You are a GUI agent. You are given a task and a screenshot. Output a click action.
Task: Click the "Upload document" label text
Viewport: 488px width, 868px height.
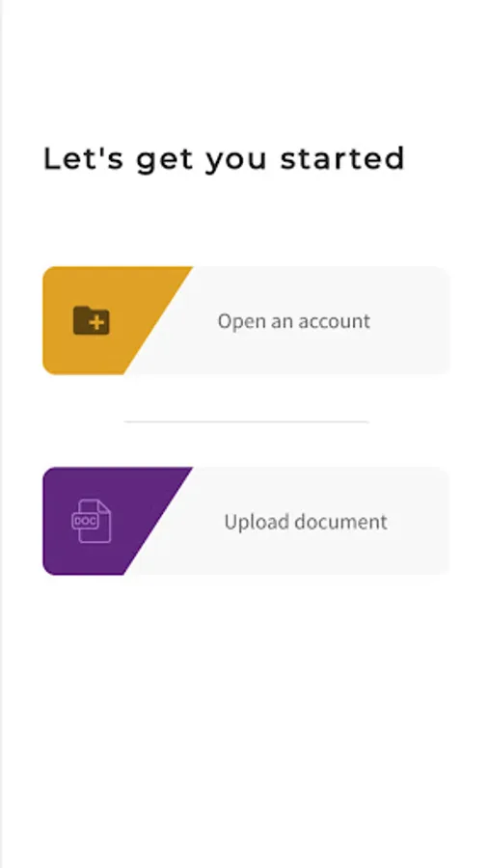click(x=306, y=522)
